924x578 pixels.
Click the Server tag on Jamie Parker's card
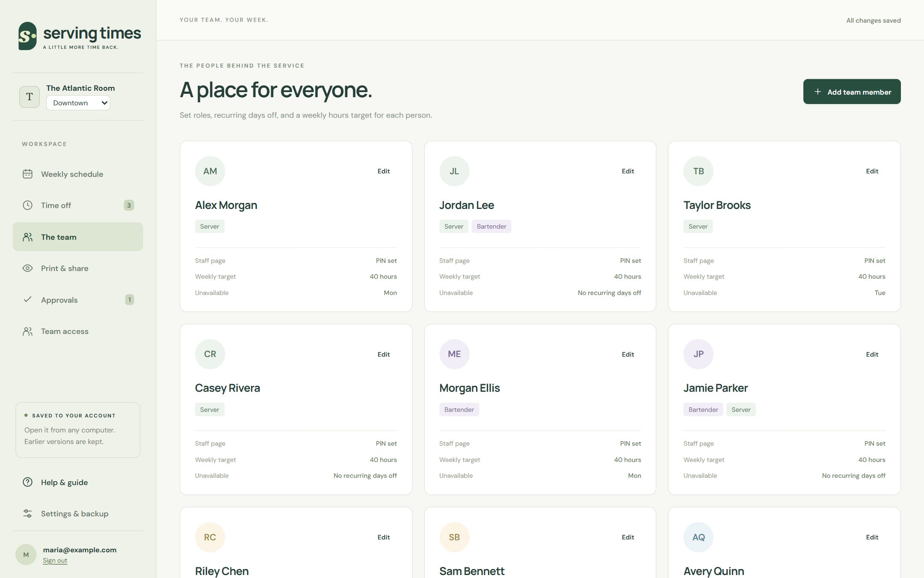tap(741, 410)
